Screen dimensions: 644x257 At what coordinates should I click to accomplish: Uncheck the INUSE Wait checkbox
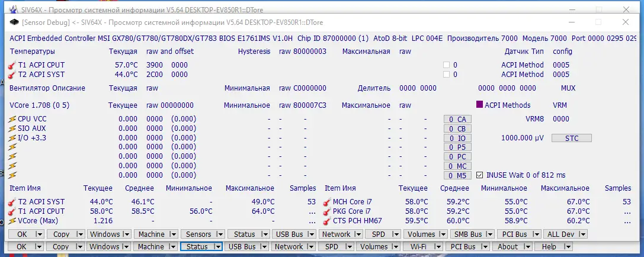point(479,175)
